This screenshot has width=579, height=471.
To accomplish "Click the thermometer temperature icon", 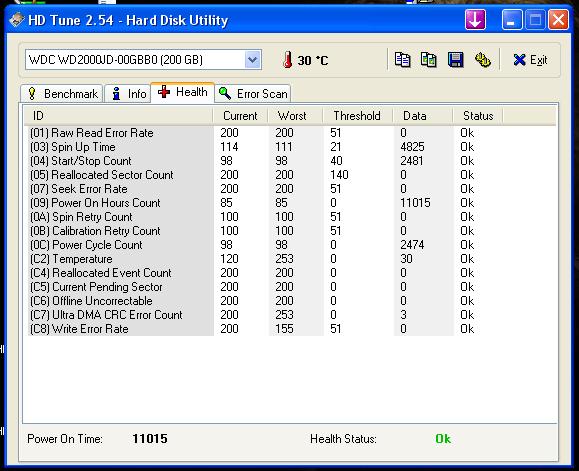I will pos(288,60).
